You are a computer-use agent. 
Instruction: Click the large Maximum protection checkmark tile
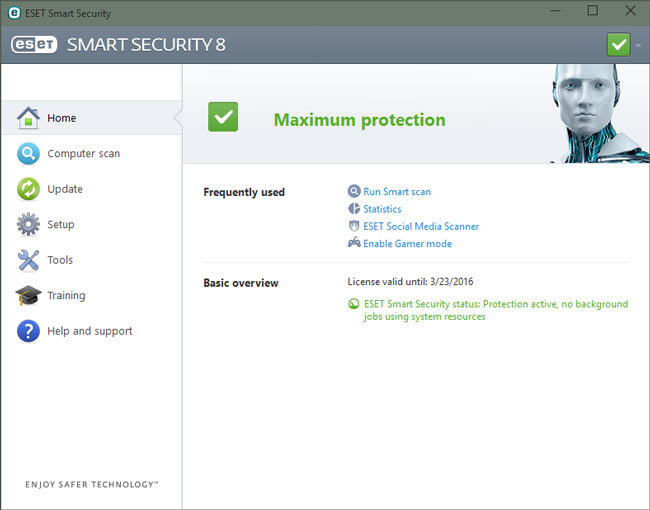223,117
